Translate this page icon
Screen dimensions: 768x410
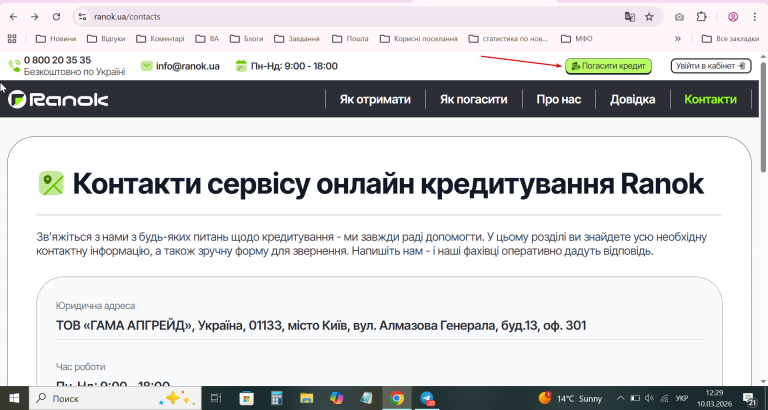coord(629,17)
